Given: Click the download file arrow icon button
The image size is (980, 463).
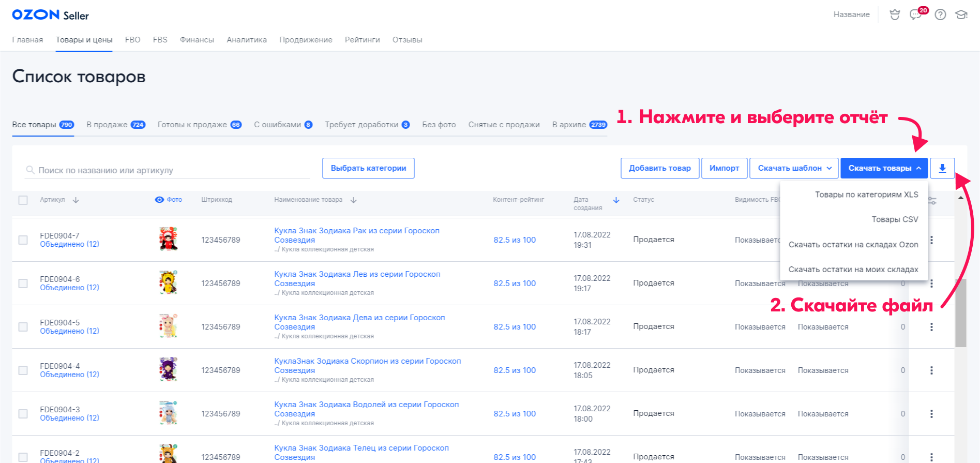Looking at the screenshot, I should click(942, 168).
